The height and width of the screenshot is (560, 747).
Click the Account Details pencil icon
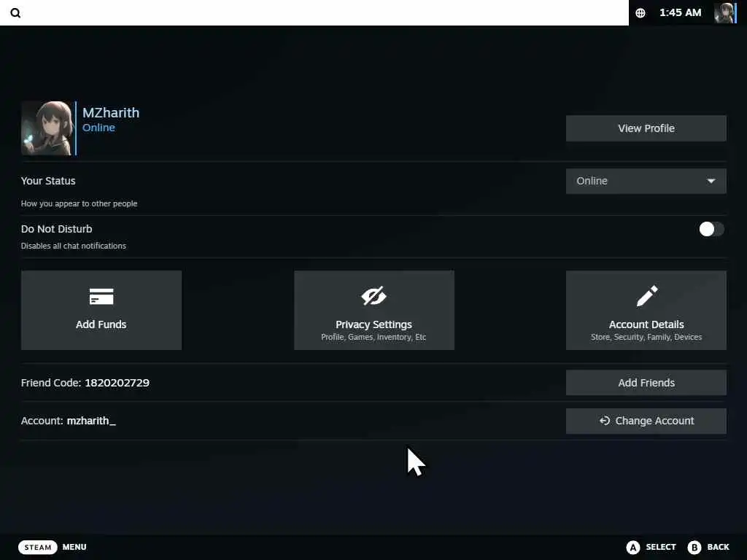pyautogui.click(x=646, y=296)
